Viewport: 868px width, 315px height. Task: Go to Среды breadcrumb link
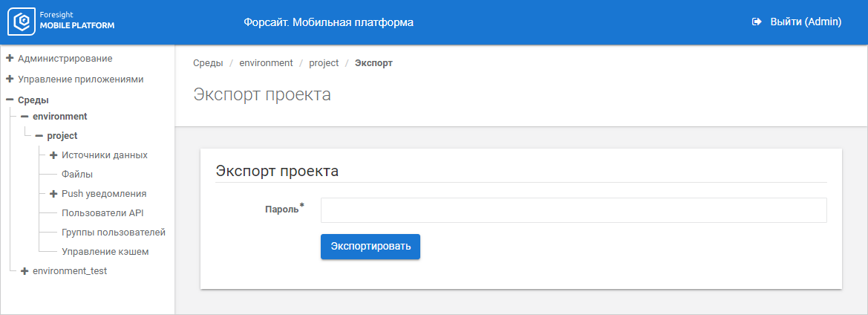208,63
